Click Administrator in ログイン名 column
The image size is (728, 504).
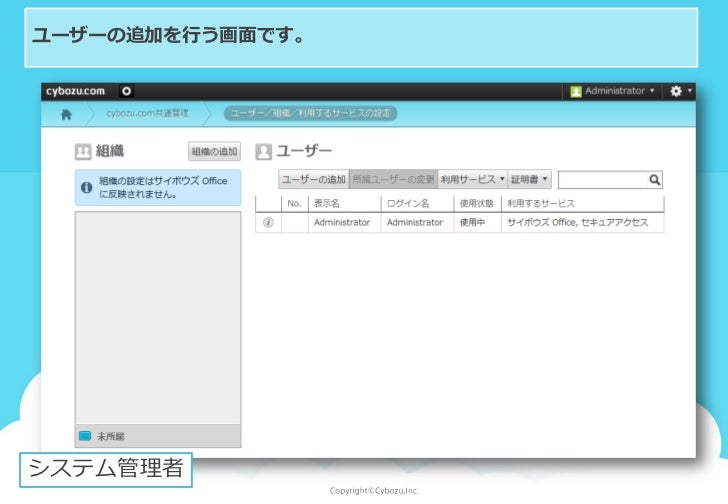(415, 222)
